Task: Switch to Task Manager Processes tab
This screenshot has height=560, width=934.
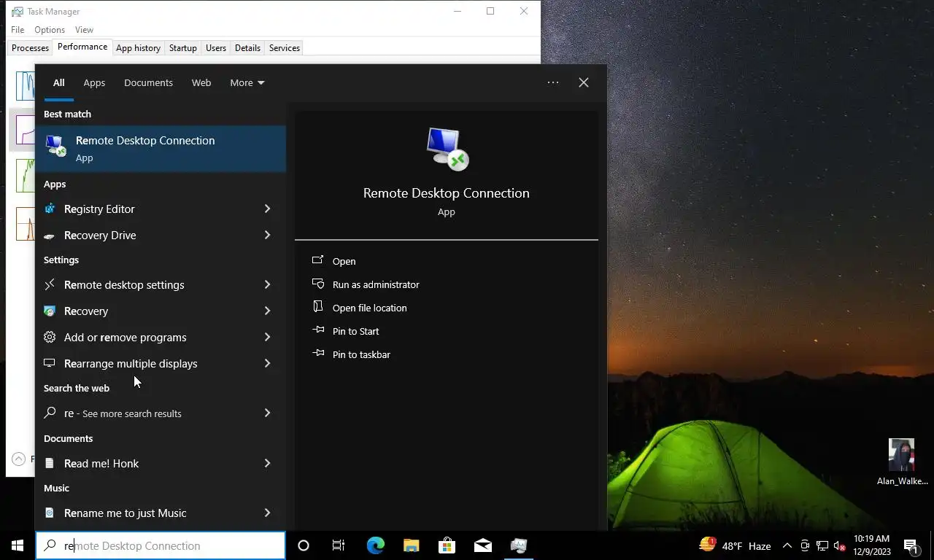Action: click(x=30, y=48)
